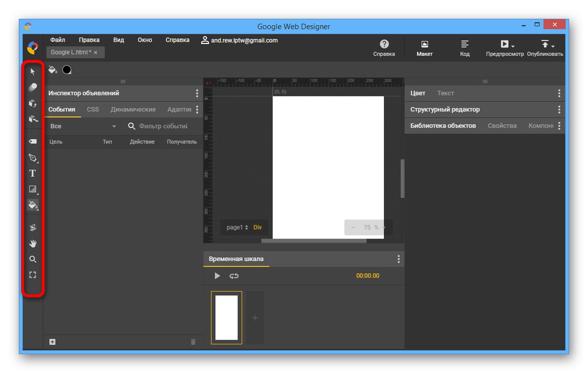The width and height of the screenshot is (588, 373).
Task: Click the Div breadcrumb label
Action: click(x=258, y=227)
